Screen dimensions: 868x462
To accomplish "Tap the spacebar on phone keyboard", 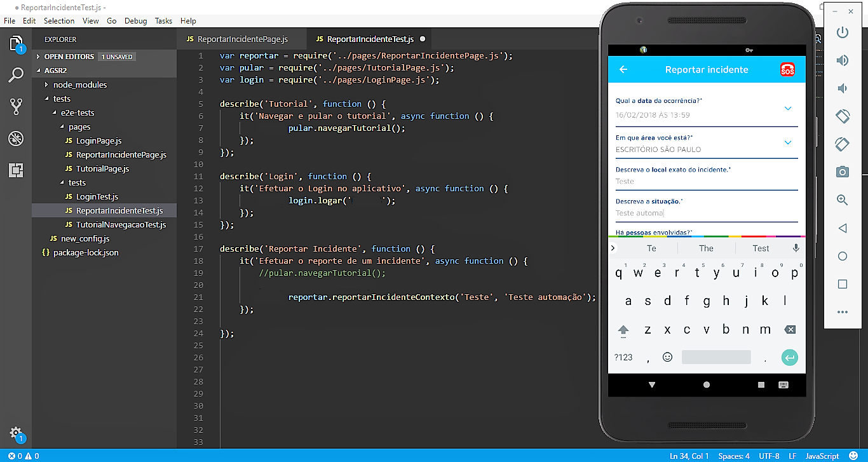I will 716,357.
